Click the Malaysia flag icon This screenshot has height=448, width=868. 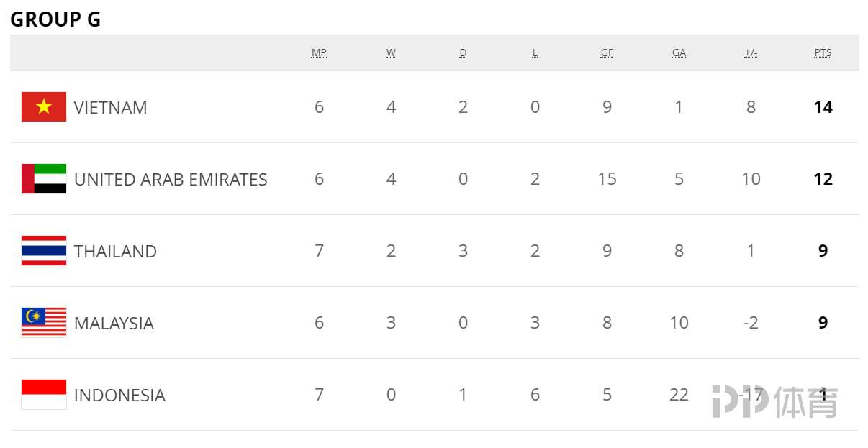click(44, 323)
